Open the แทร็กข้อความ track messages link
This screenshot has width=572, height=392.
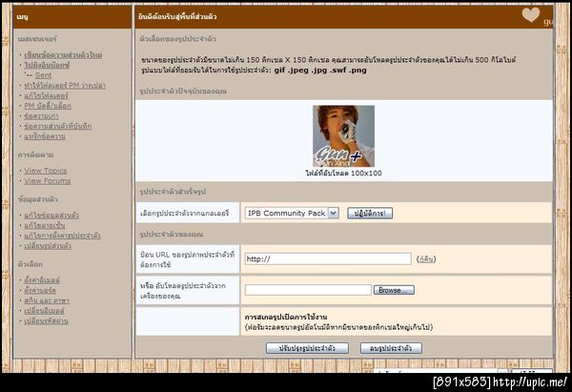45,136
